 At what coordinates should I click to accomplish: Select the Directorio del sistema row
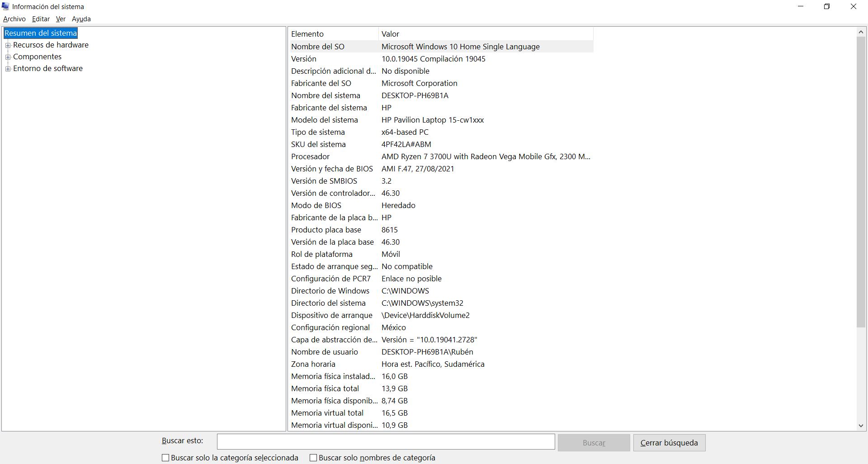click(441, 303)
